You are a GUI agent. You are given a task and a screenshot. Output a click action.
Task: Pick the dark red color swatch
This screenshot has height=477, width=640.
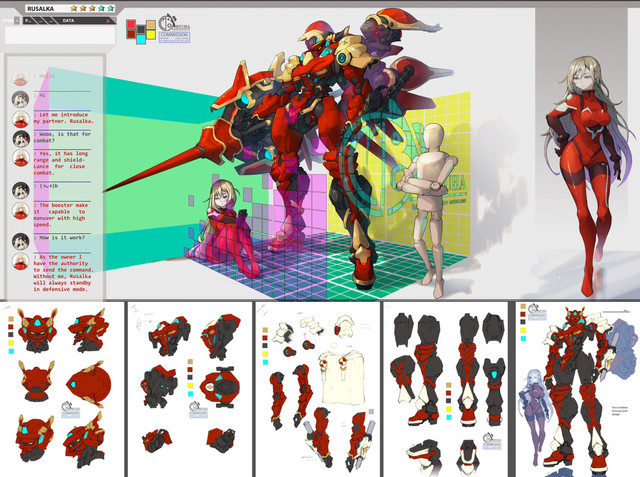click(x=131, y=34)
